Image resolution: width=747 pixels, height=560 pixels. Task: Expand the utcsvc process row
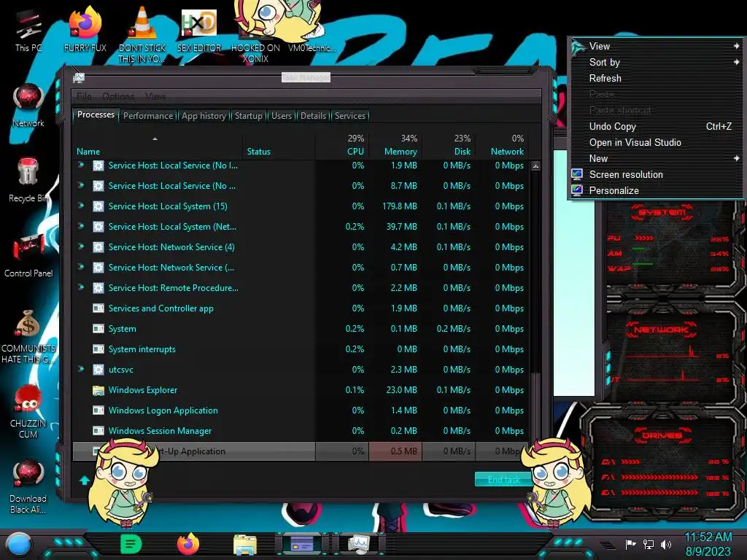click(x=81, y=369)
